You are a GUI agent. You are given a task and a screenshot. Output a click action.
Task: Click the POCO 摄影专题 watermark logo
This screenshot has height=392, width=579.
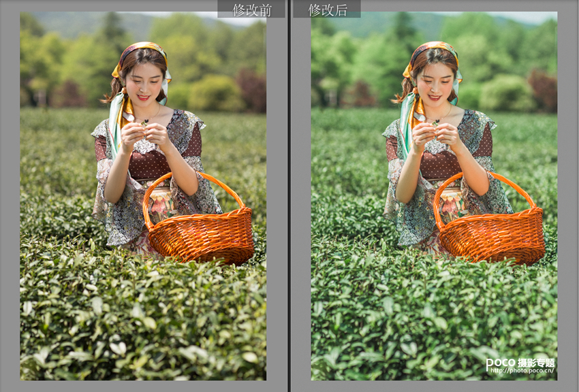[520, 363]
